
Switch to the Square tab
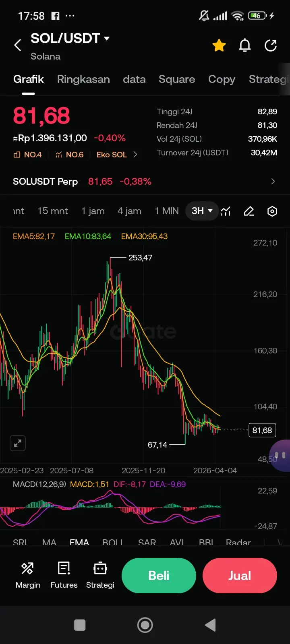[177, 79]
